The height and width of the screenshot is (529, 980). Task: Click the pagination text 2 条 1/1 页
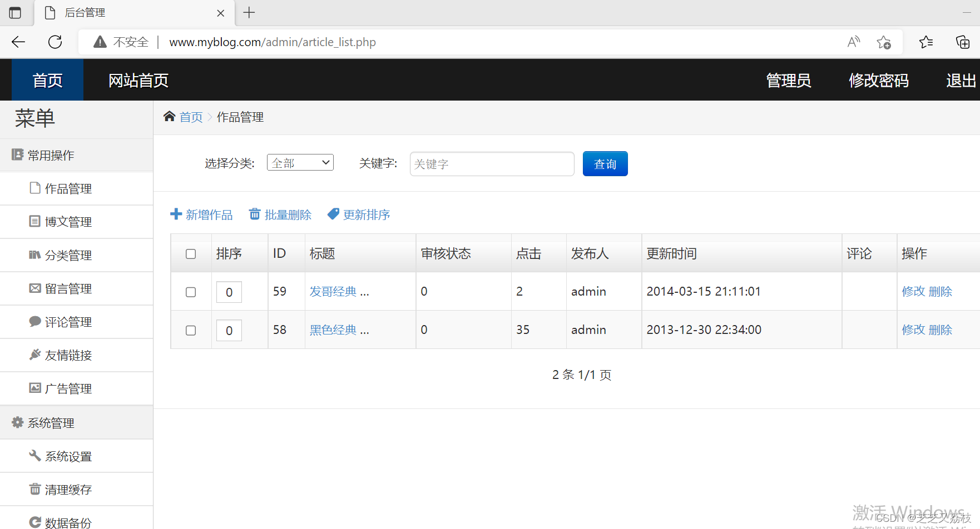pos(582,375)
